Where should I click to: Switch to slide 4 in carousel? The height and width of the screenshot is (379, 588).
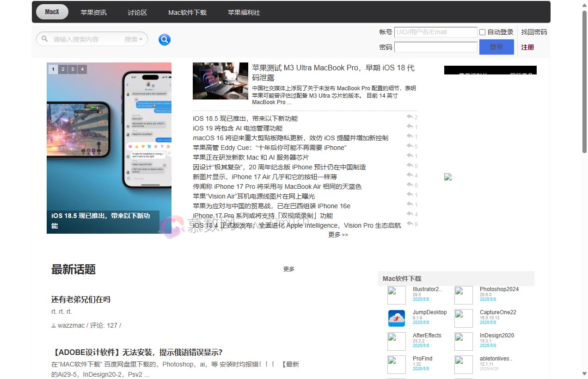click(x=82, y=69)
